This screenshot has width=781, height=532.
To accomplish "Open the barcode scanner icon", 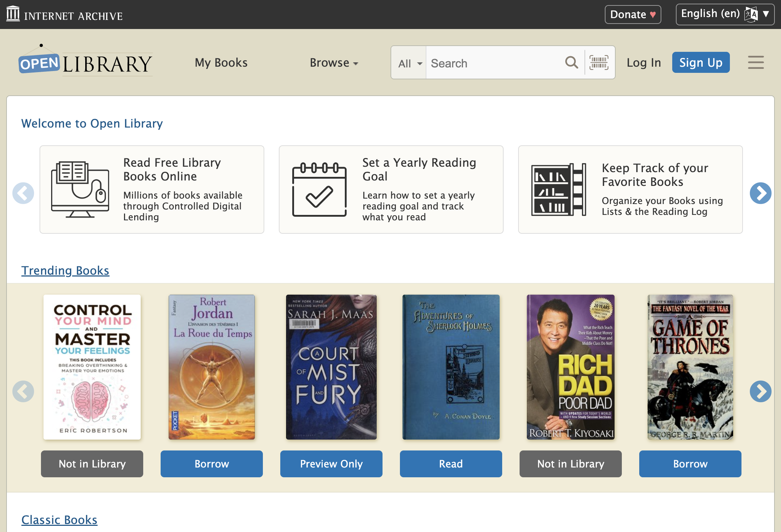I will tap(599, 63).
